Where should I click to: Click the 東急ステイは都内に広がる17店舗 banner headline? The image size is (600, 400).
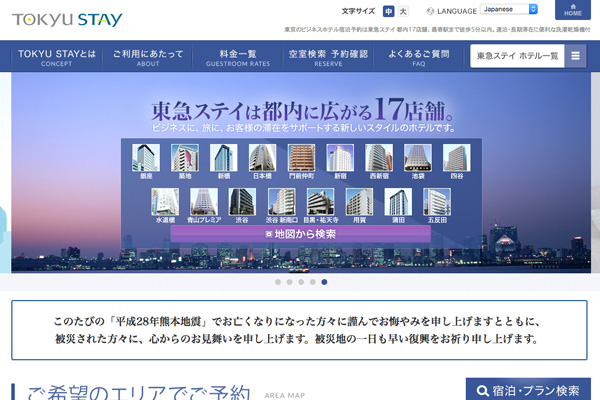click(x=302, y=110)
